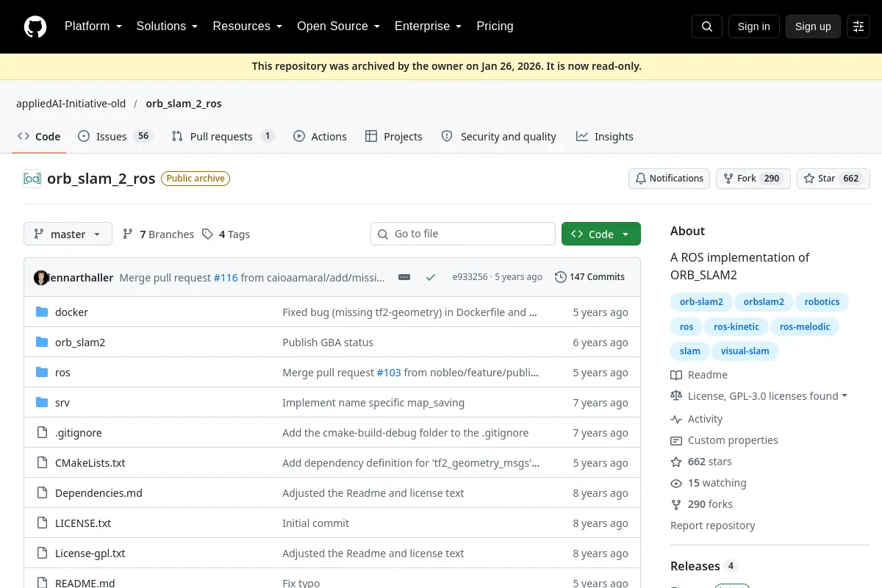Open lennarthaller's avatar on latest commit
The height and width of the screenshot is (588, 882).
41,277
